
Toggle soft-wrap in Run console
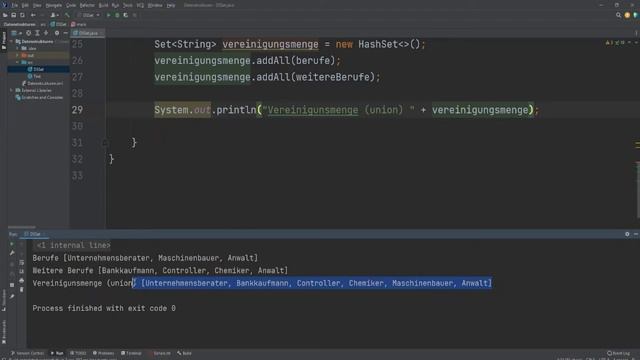coord(22,262)
